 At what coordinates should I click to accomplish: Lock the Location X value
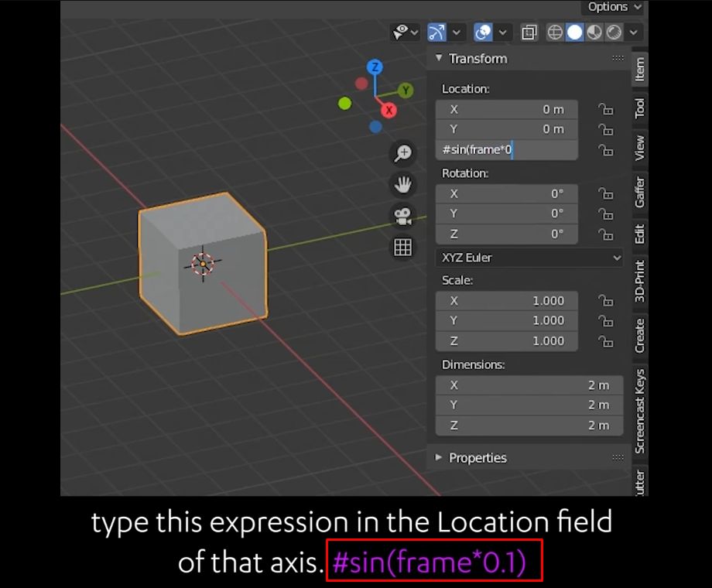tap(606, 109)
